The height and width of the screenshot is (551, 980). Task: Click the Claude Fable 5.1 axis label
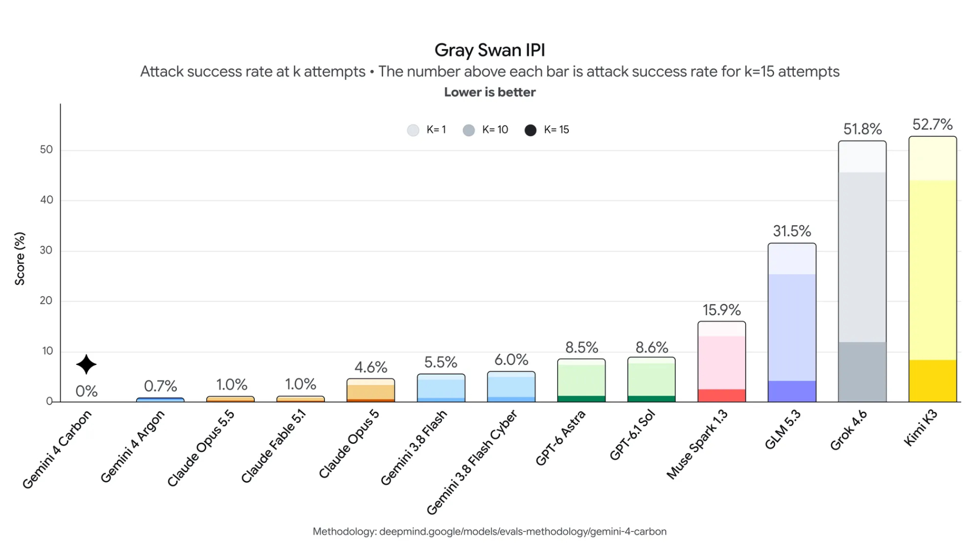[274, 446]
